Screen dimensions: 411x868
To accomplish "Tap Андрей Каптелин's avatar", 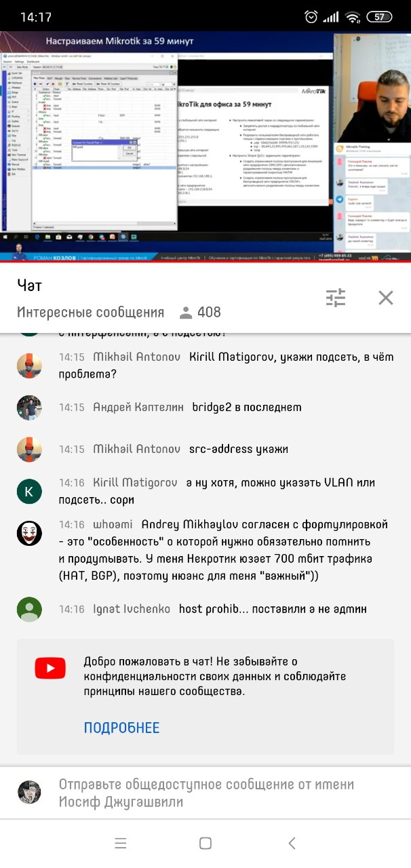I will tap(29, 408).
